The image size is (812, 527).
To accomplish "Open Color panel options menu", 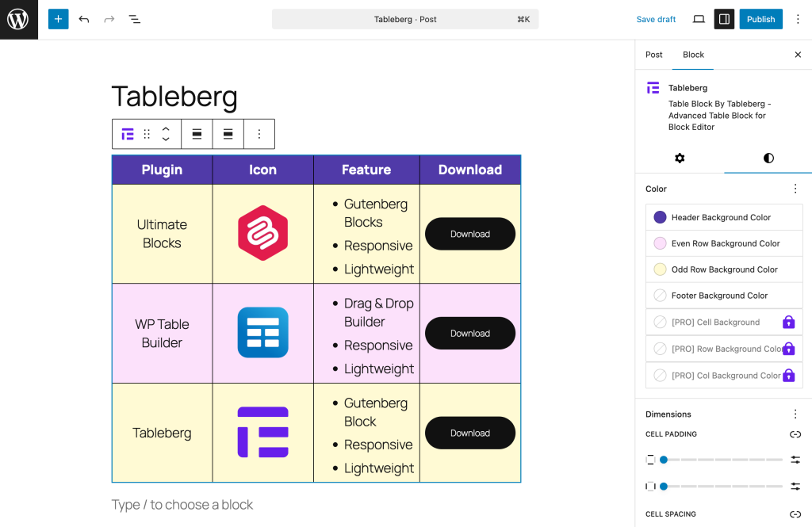I will click(795, 189).
